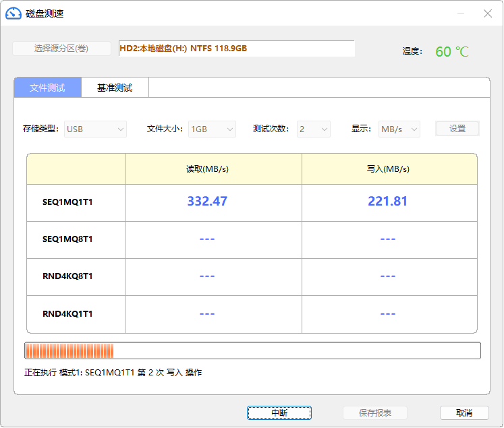The width and height of the screenshot is (504, 428).
Task: Click the RND4KQ8T1 read placeholder dashes
Action: [207, 276]
